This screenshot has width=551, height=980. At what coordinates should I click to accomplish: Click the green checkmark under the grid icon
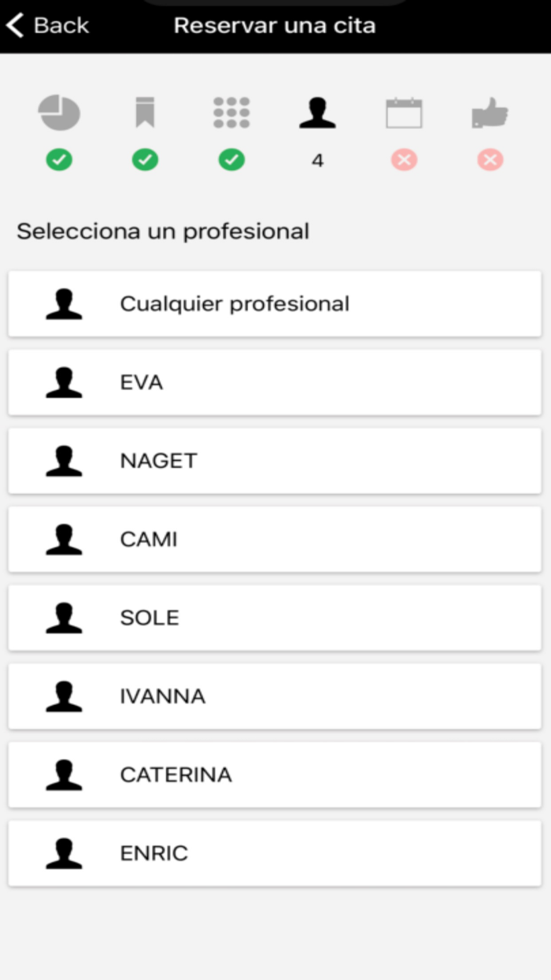(x=231, y=160)
